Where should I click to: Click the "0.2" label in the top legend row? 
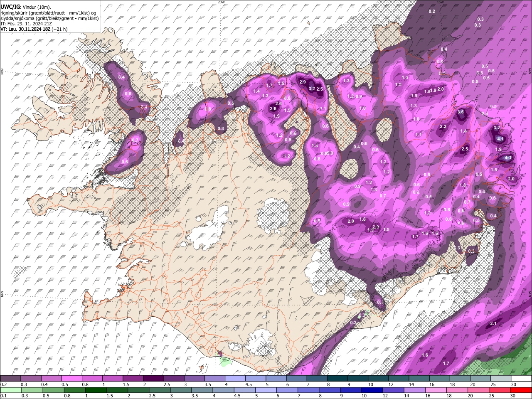(x=4, y=384)
